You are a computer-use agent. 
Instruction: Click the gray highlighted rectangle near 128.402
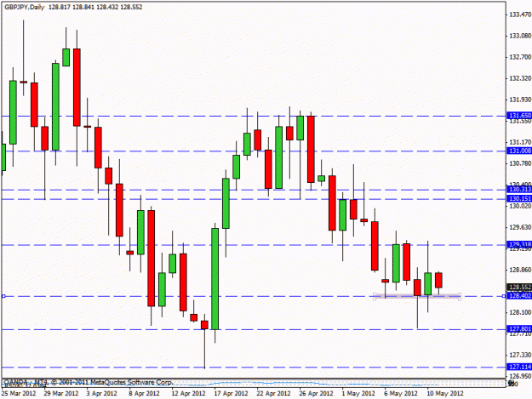pyautogui.click(x=417, y=297)
